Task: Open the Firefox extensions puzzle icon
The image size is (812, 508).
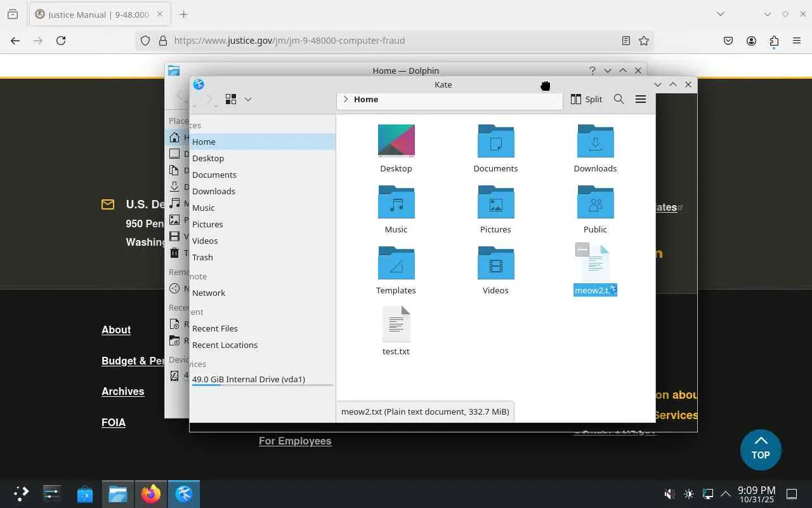Action: click(x=774, y=41)
